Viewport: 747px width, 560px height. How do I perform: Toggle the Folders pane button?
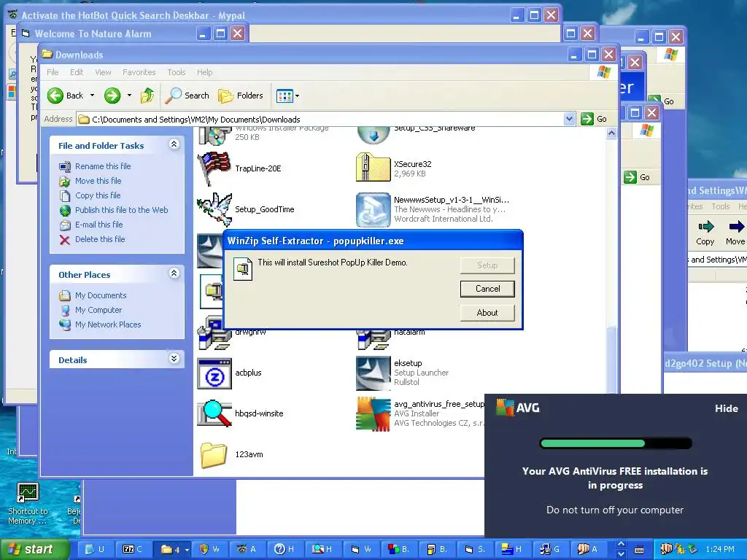click(x=241, y=96)
